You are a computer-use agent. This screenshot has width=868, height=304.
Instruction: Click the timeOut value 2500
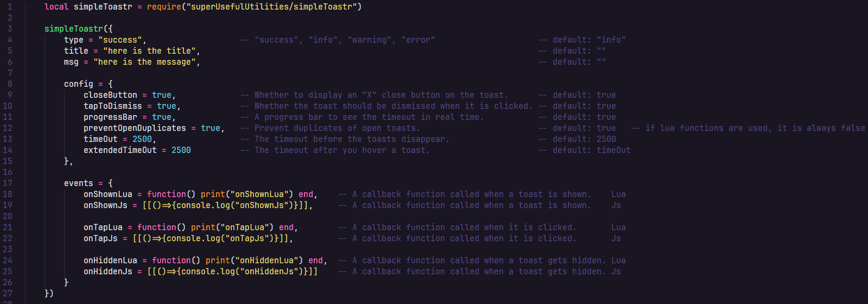pyautogui.click(x=142, y=139)
